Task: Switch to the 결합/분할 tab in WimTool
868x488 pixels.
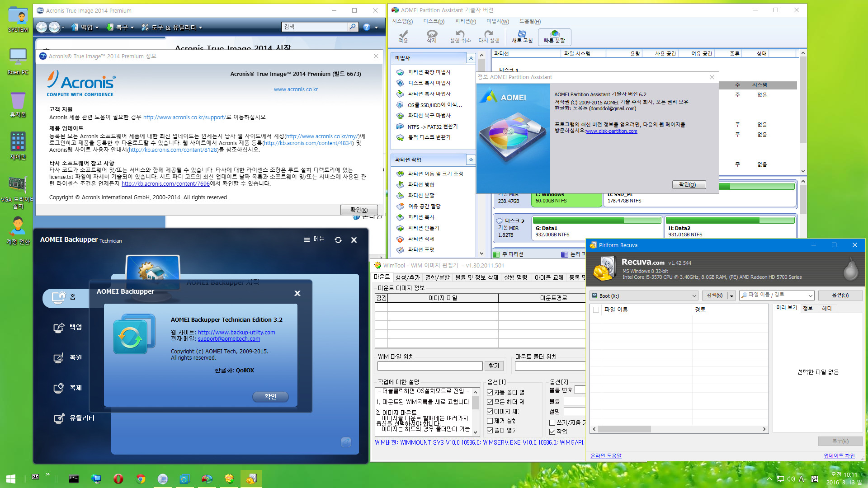Action: point(438,277)
